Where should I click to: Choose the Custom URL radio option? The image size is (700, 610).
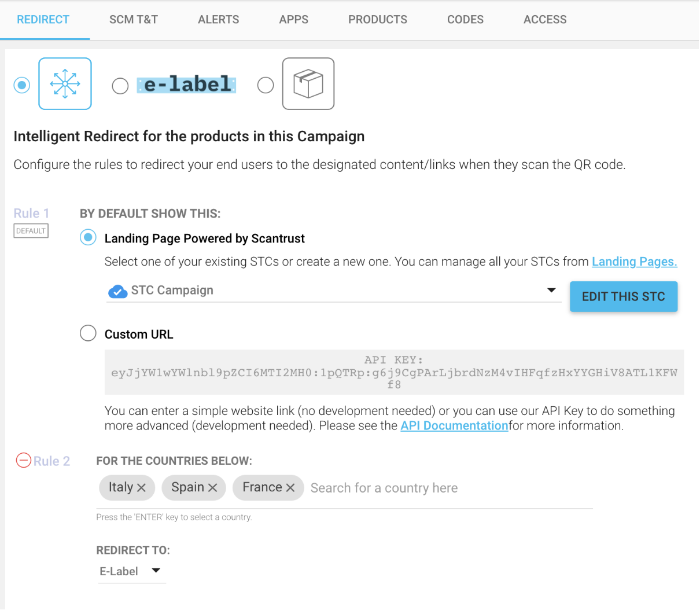tap(88, 333)
